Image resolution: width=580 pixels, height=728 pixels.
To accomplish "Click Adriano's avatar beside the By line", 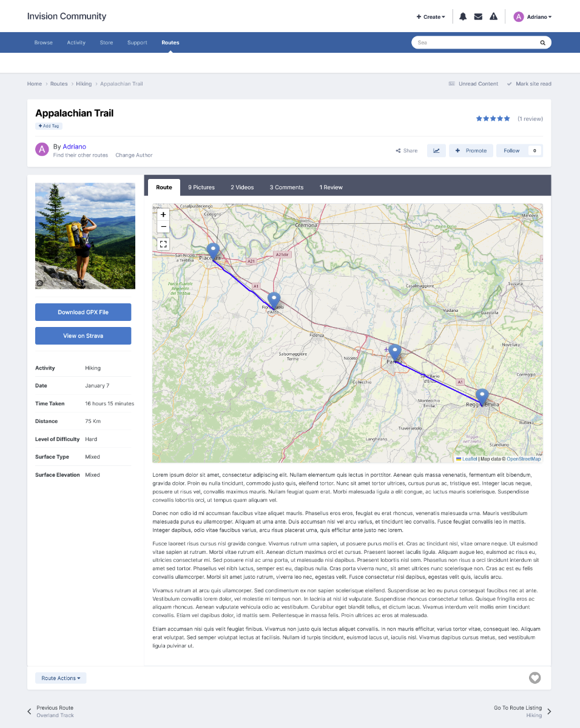I will (42, 150).
